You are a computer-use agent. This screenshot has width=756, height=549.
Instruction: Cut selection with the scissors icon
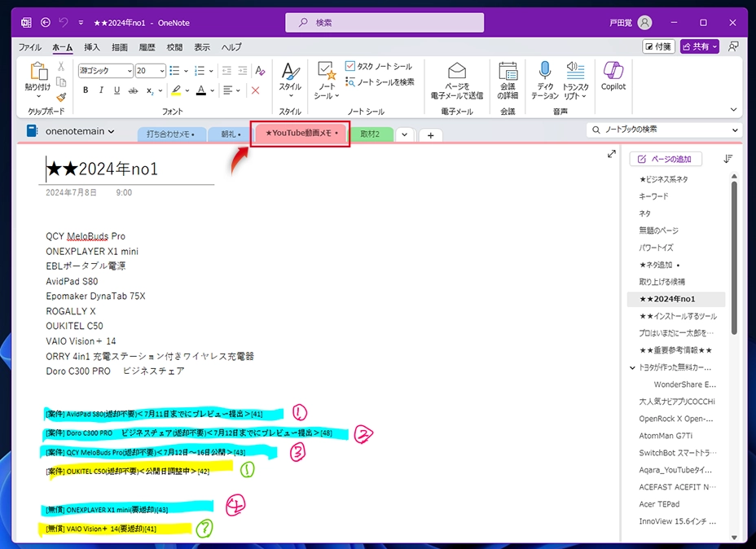61,67
